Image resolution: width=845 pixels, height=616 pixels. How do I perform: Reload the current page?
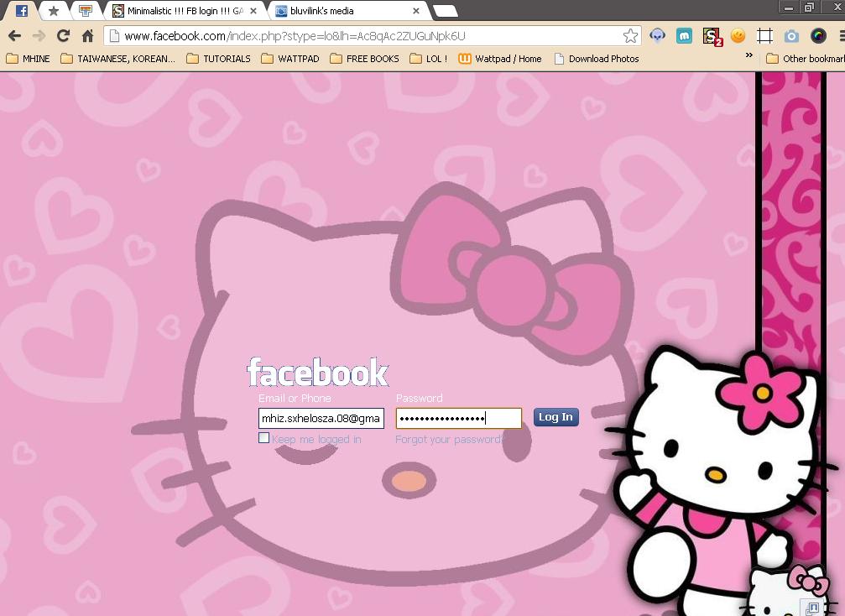pyautogui.click(x=64, y=36)
